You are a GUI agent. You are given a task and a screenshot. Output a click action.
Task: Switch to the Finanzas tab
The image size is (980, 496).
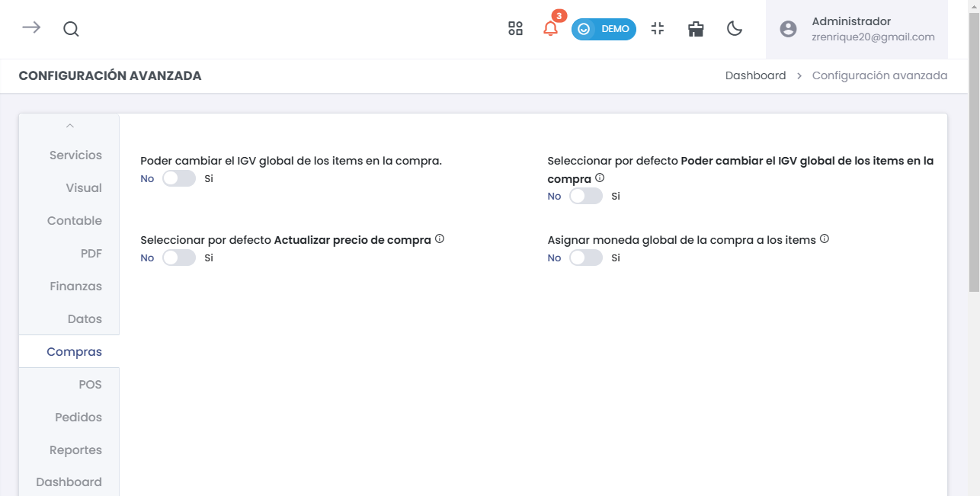click(75, 286)
